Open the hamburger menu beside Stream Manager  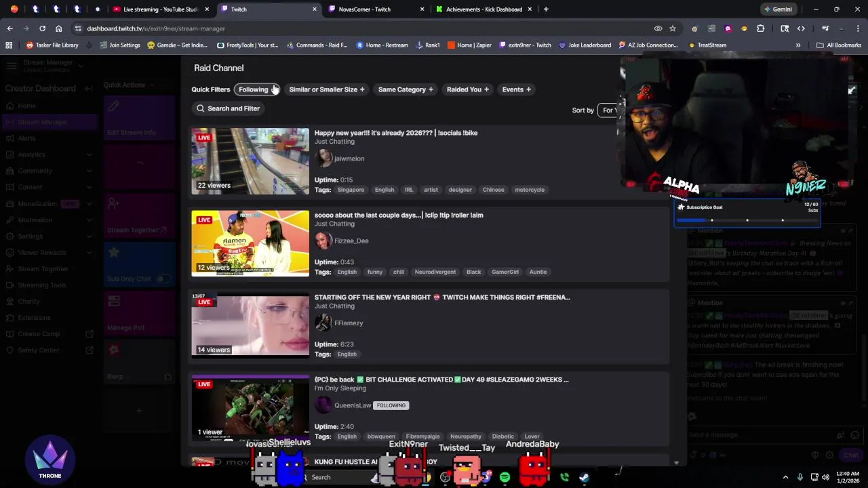(x=11, y=66)
